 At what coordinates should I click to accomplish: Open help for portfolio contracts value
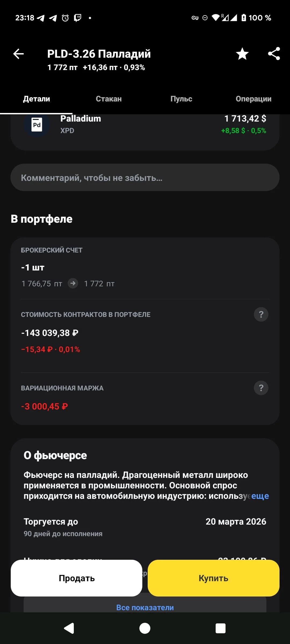tap(261, 314)
